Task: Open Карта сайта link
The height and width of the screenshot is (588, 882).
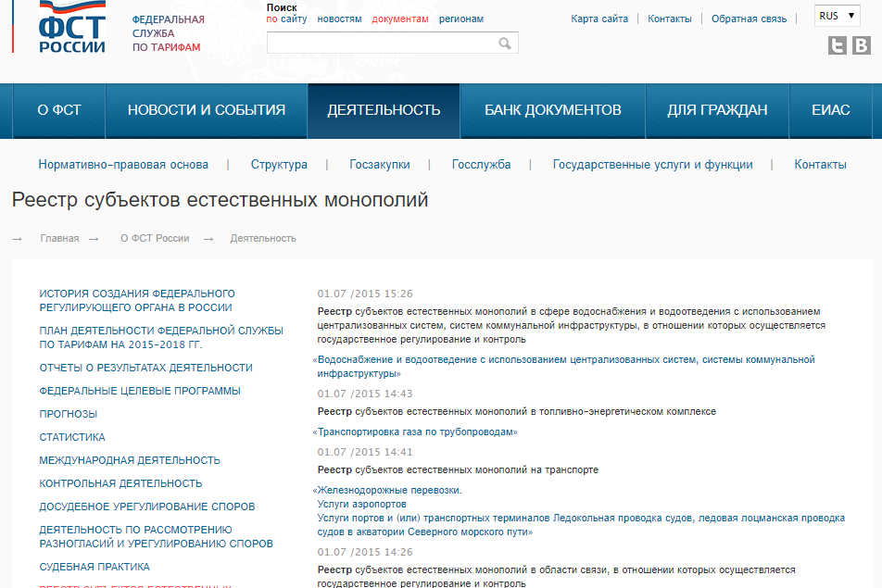Action: point(598,17)
